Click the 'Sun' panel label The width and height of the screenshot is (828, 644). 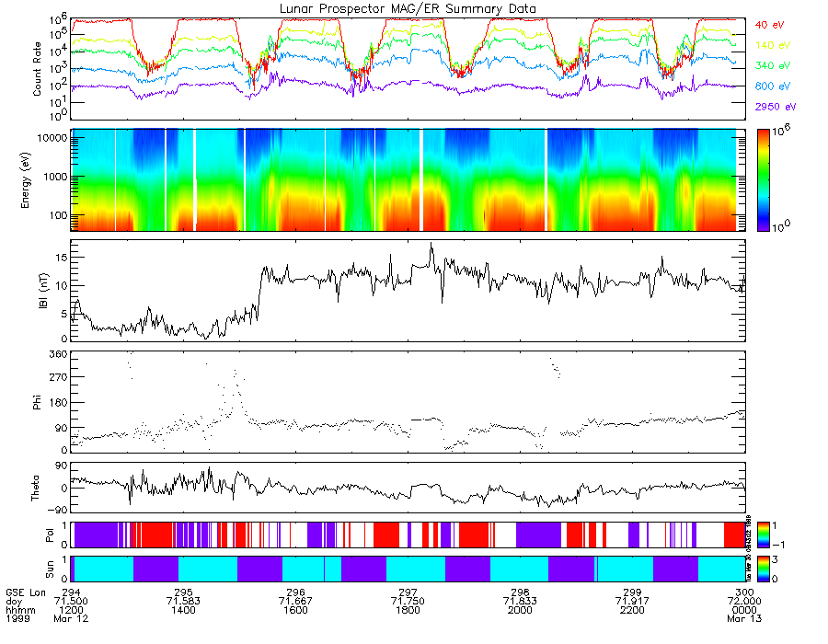pos(49,569)
